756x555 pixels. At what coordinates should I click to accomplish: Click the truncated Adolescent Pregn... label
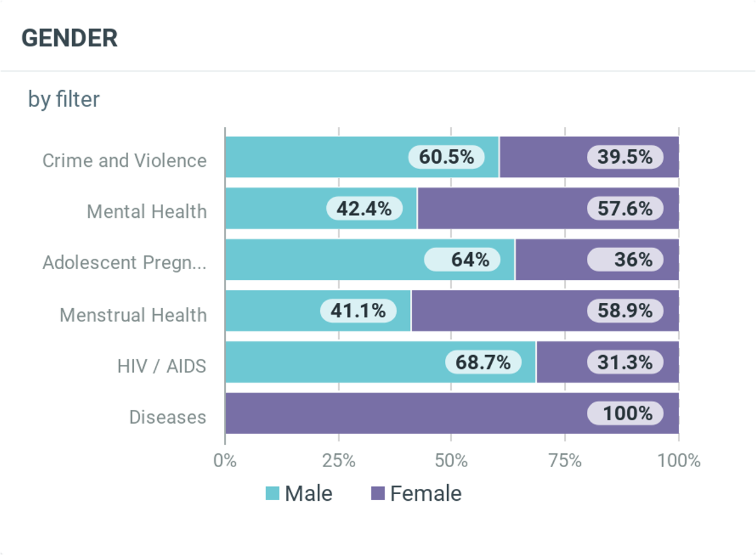tap(125, 263)
